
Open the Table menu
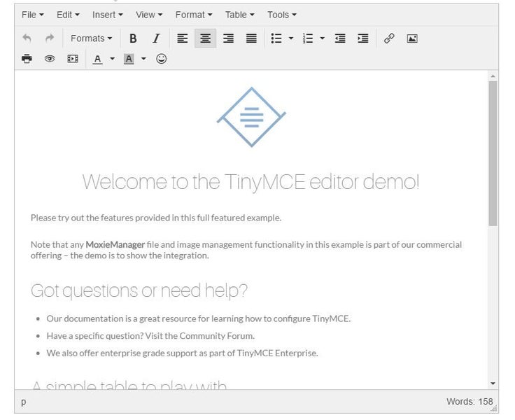(x=239, y=15)
